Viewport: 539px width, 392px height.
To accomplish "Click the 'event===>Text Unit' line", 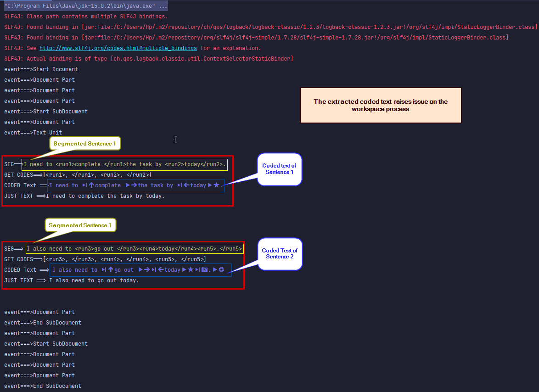I will 33,133.
